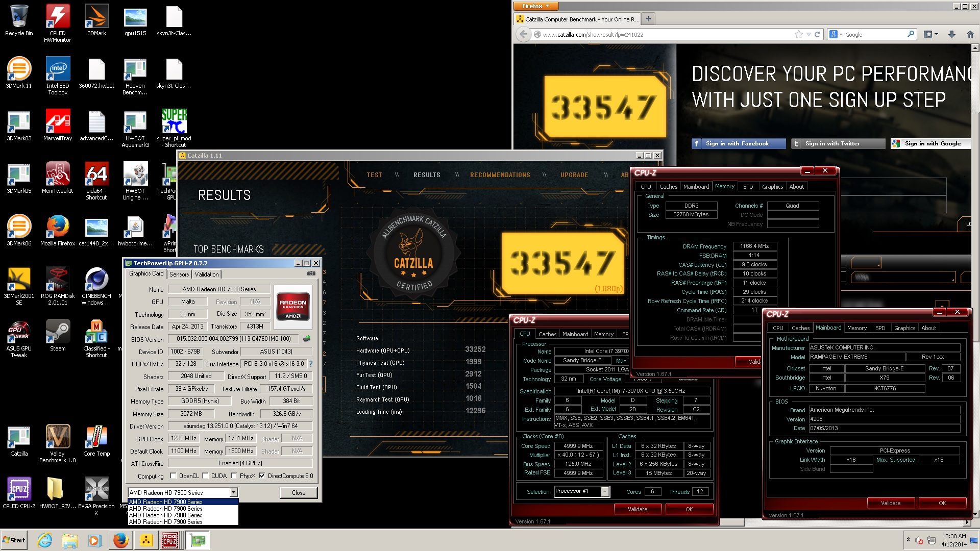
Task: Click Sign in with Twitter
Action: click(838, 144)
